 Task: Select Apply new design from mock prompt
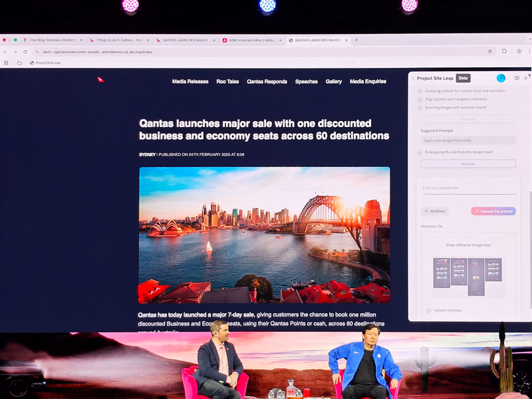(468, 140)
